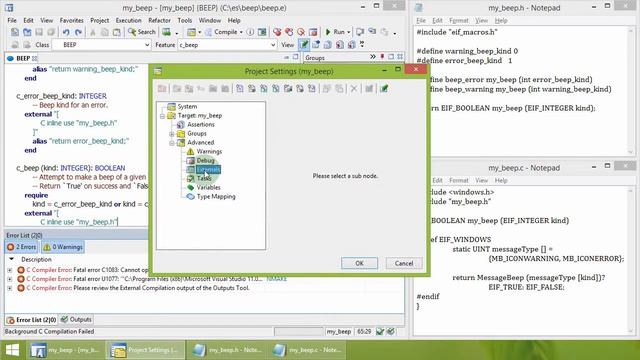Collapse the Advanced node in settings tree
The width and height of the screenshot is (640, 360).
tap(171, 143)
